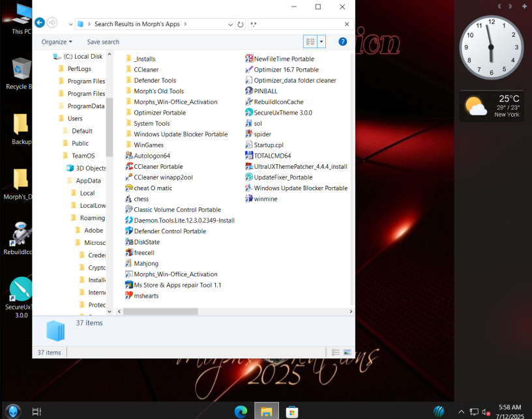
Task: Select CCleaner Portable application
Action: coord(154,166)
